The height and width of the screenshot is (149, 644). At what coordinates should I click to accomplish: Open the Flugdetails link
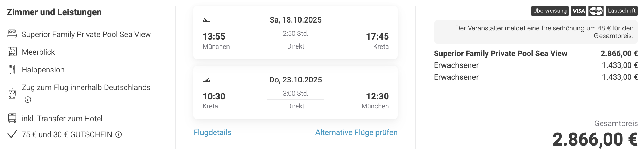click(x=213, y=133)
